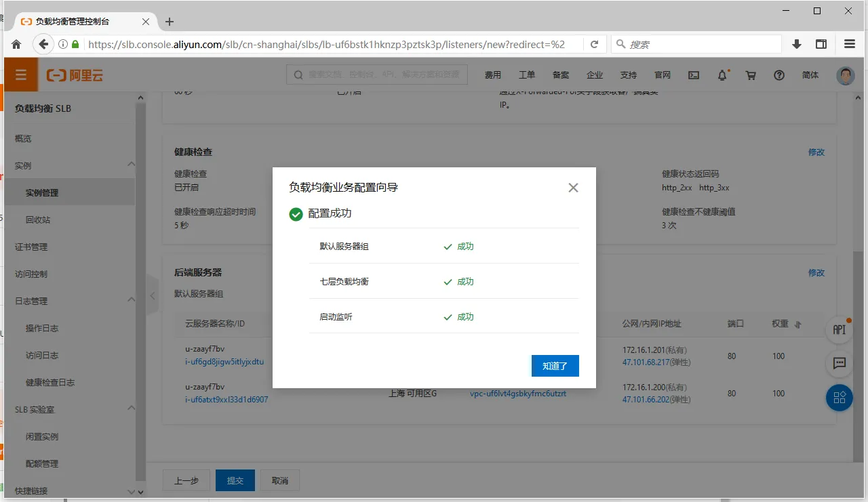Viewport: 868px width, 502px height.
Task: Collapse the left sidebar with the handle
Action: tap(153, 295)
